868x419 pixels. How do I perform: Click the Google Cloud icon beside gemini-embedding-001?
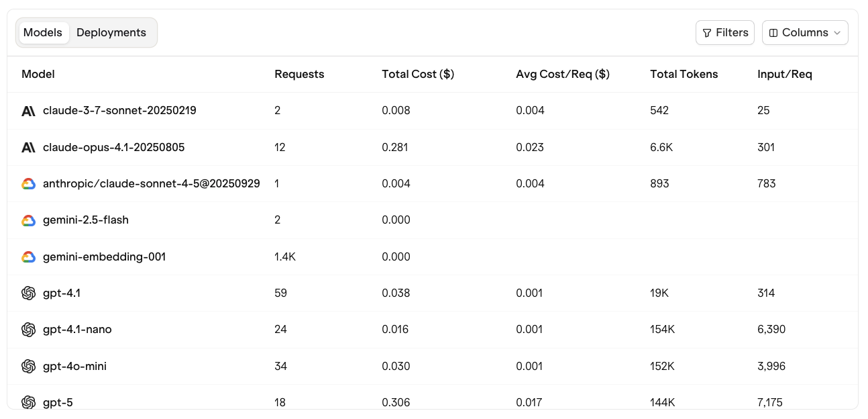pos(28,257)
